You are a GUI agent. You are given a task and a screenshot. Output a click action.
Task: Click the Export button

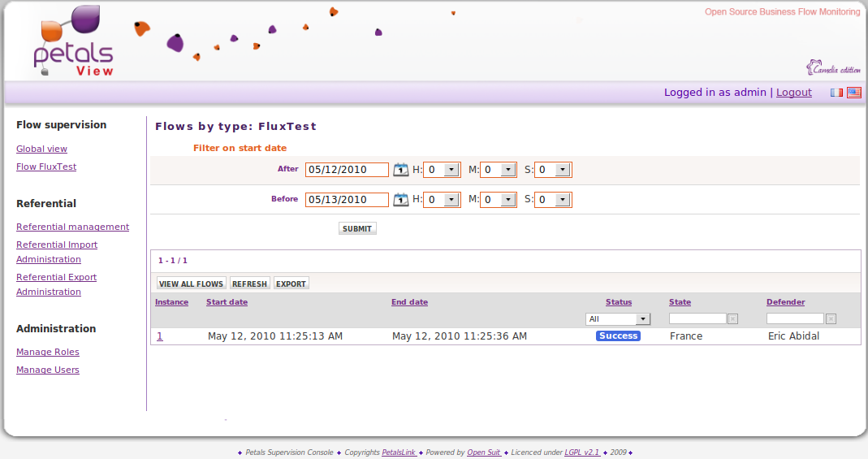click(x=291, y=284)
